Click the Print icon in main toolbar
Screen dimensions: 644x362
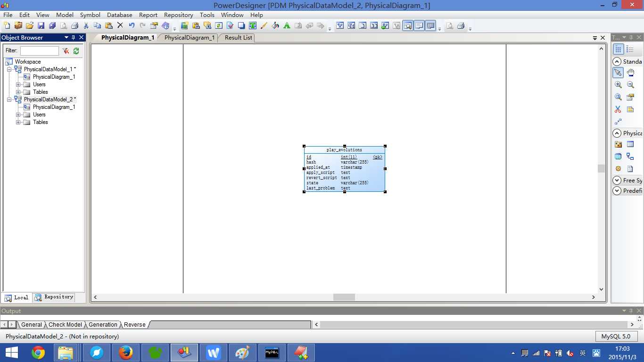(74, 25)
